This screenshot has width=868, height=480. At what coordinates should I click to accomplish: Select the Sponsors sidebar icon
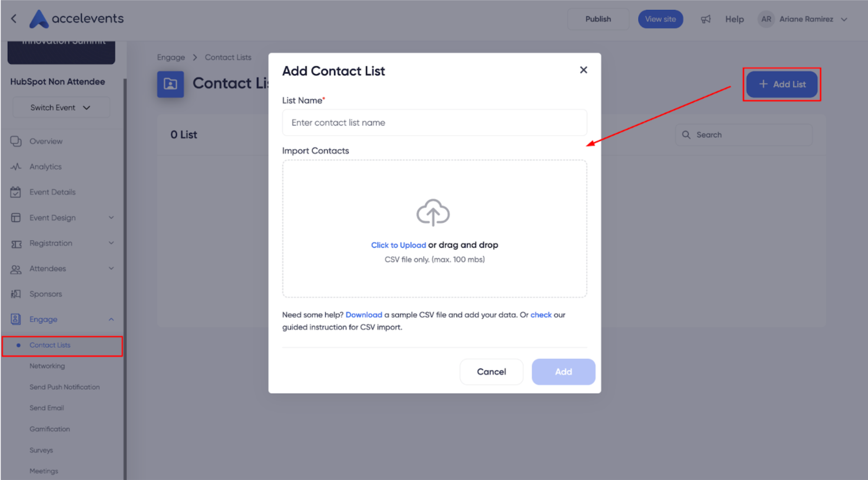tap(16, 294)
